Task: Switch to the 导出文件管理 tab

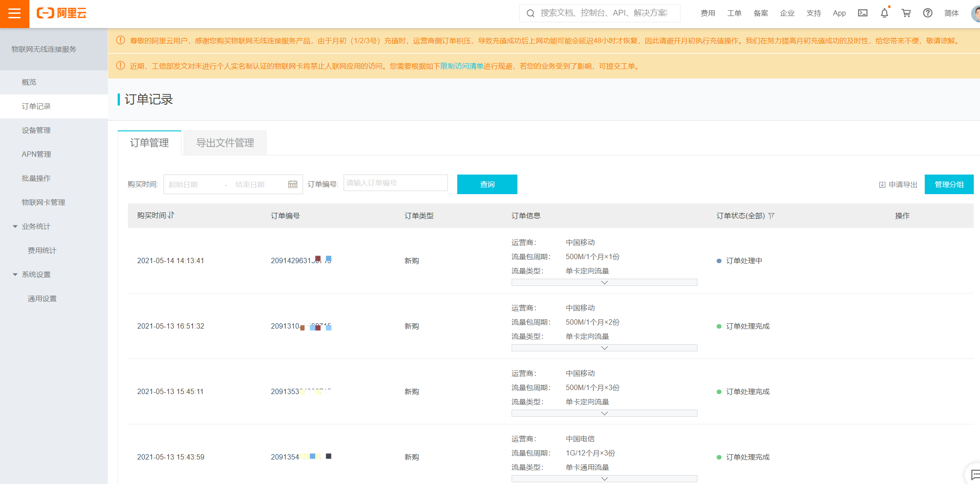Action: coord(225,143)
